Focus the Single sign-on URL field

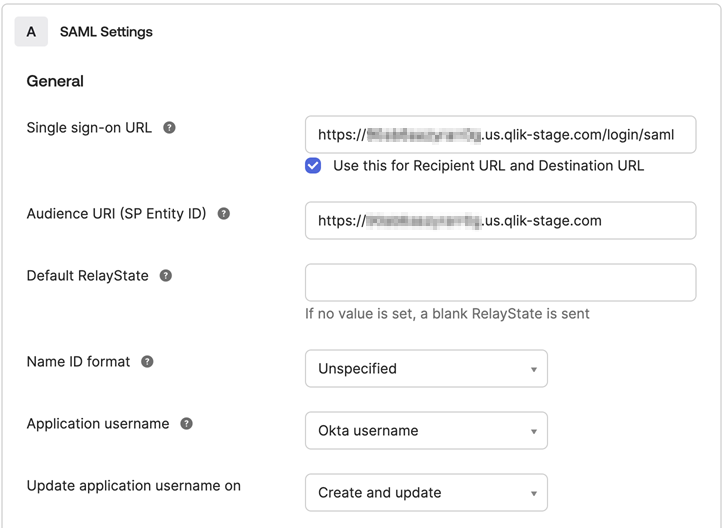[x=500, y=135]
